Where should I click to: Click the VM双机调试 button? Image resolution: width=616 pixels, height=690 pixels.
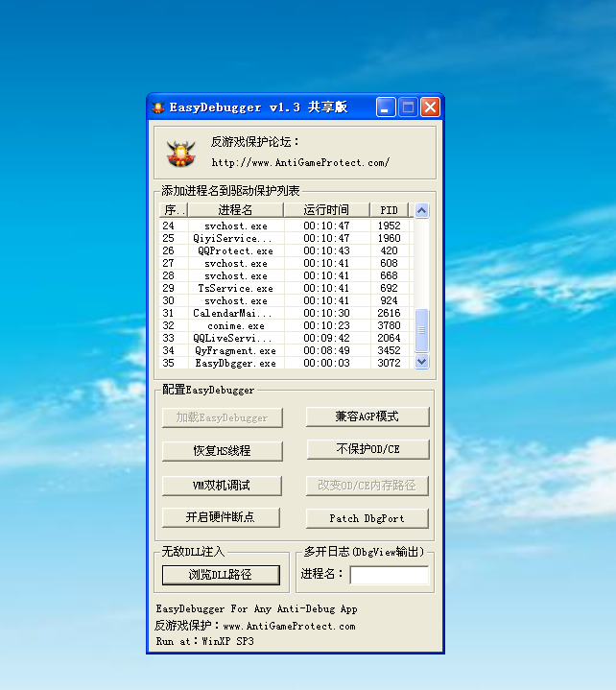click(222, 486)
